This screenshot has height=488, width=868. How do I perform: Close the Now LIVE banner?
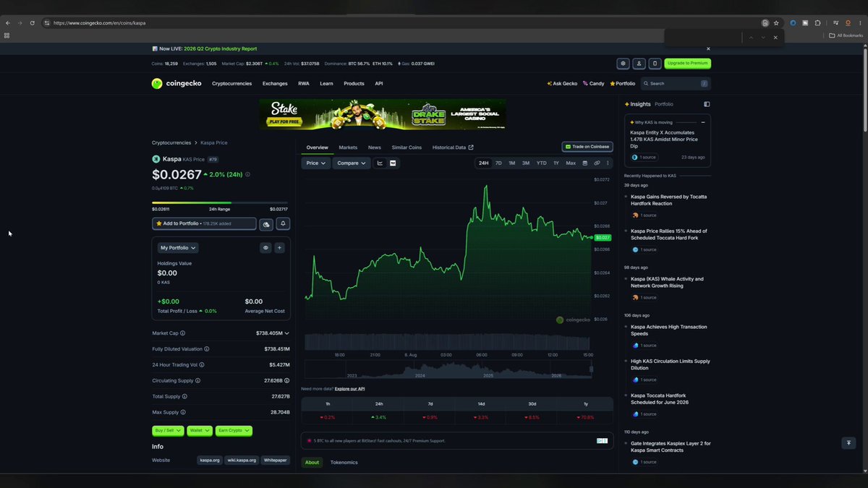click(708, 48)
